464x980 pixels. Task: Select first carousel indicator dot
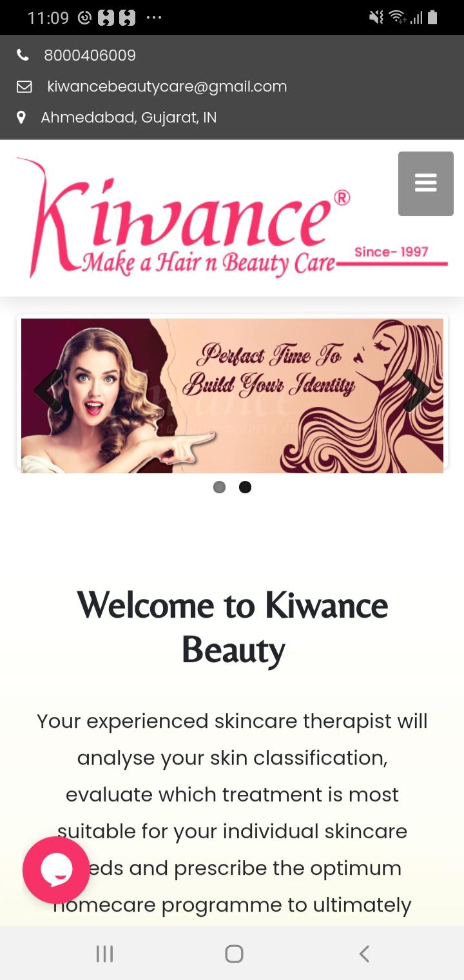tap(219, 487)
